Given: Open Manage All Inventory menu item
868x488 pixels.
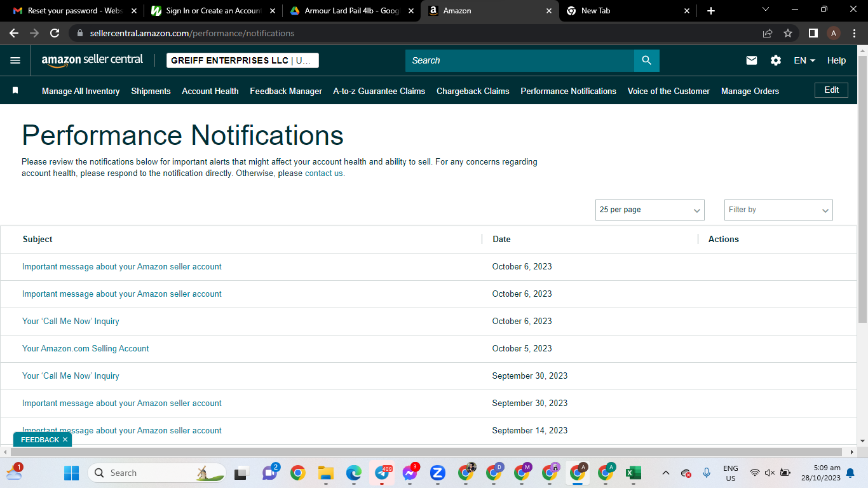Looking at the screenshot, I should click(x=81, y=91).
